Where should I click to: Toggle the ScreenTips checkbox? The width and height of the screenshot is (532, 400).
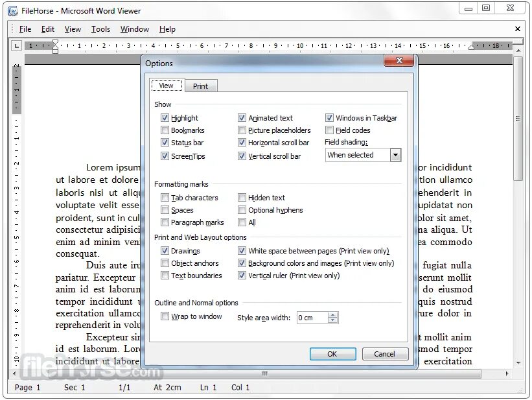coord(165,156)
